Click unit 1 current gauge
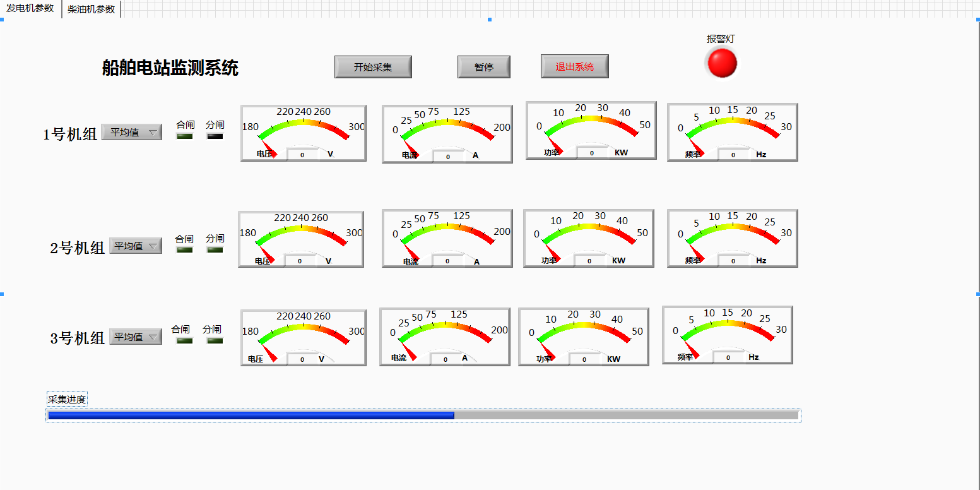 click(447, 134)
